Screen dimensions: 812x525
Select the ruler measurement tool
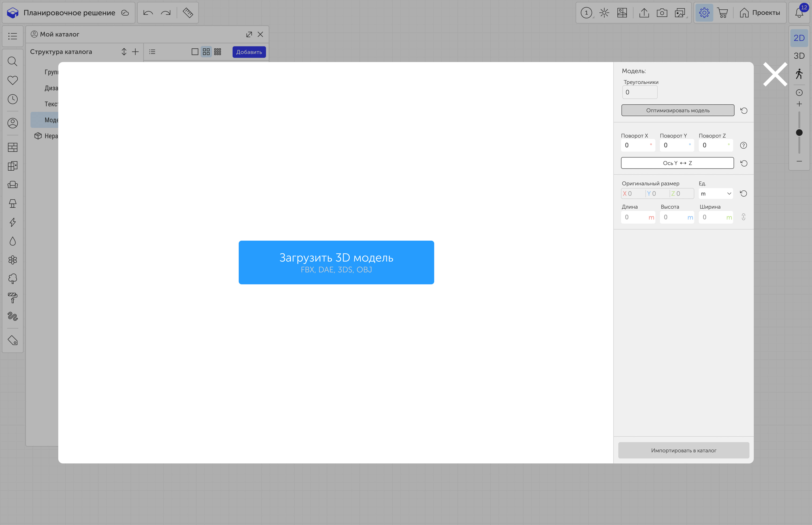pyautogui.click(x=188, y=13)
